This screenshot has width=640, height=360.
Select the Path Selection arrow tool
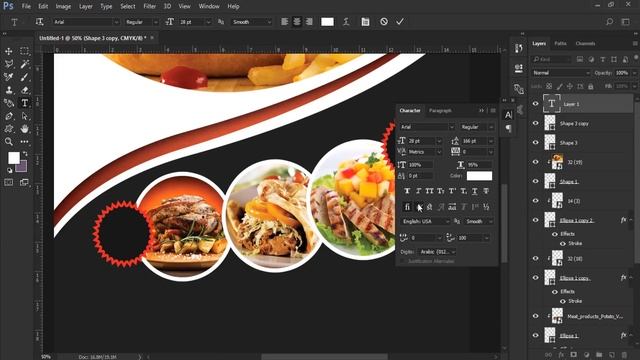coord(24,116)
